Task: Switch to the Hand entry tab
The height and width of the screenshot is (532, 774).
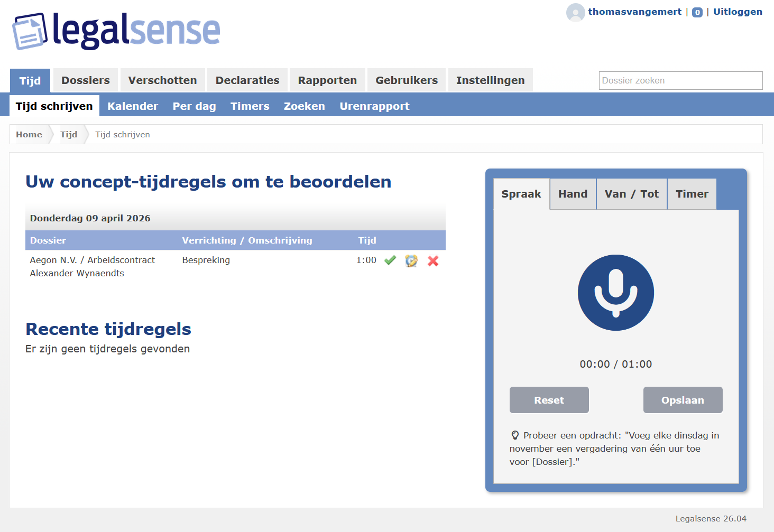Action: [573, 194]
